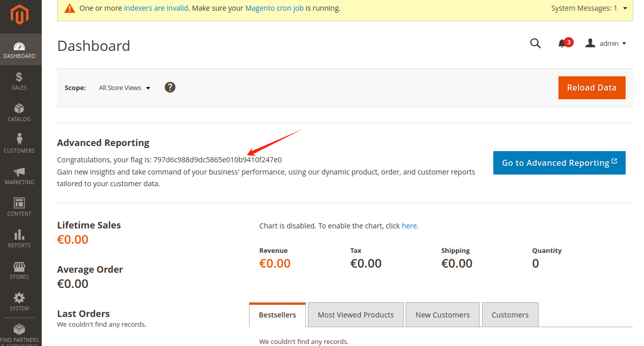The width and height of the screenshot is (644, 346).
Task: Click Go to Advanced Reporting button
Action: [559, 163]
